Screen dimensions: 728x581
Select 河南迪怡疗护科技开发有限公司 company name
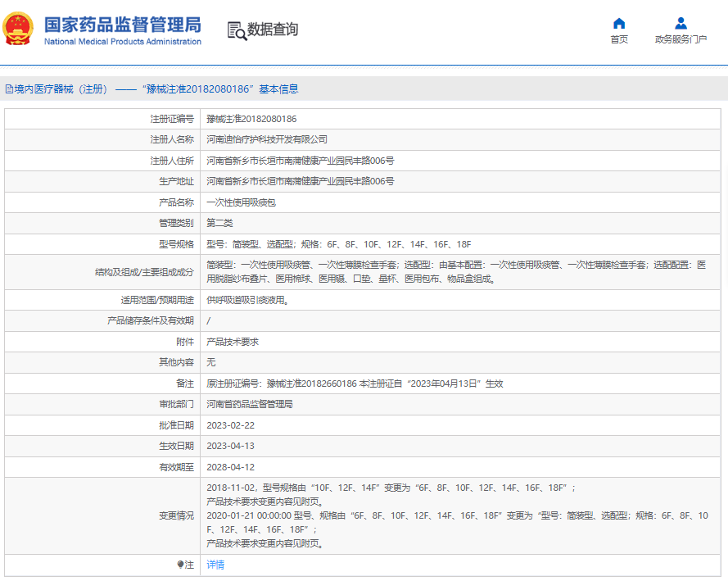[x=267, y=139]
